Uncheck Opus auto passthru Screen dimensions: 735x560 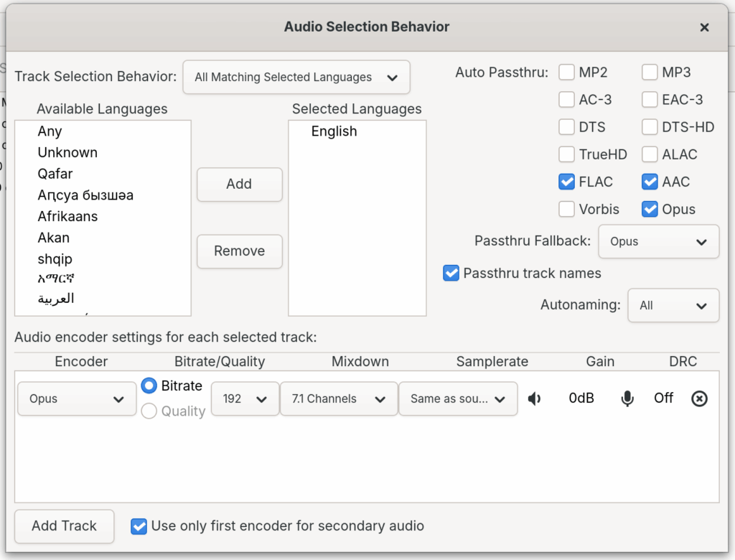coord(650,209)
